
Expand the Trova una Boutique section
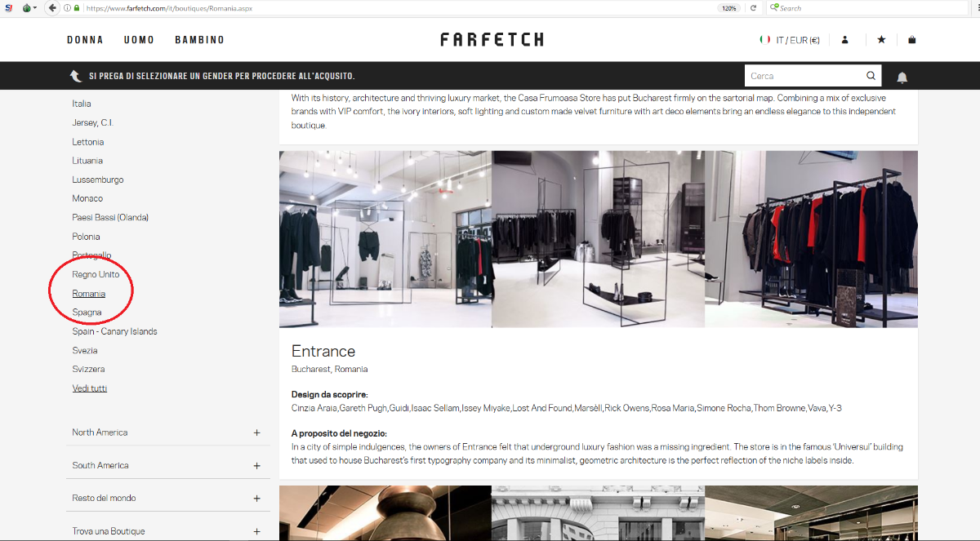click(167, 530)
